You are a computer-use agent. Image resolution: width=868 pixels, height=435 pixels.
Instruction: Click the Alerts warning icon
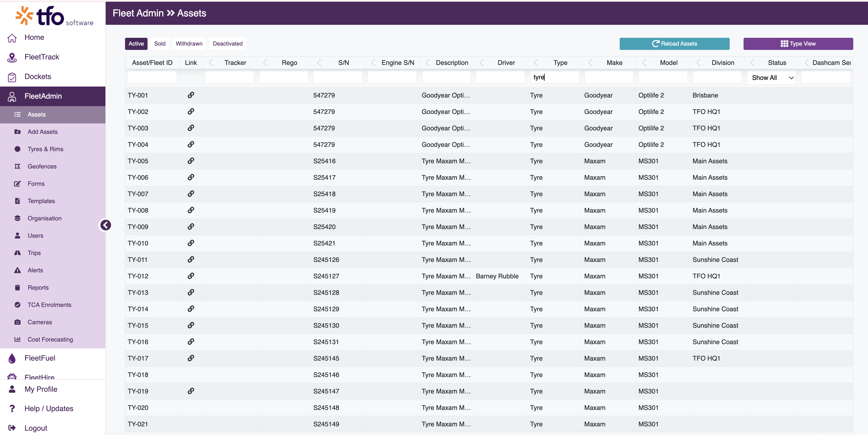18,270
